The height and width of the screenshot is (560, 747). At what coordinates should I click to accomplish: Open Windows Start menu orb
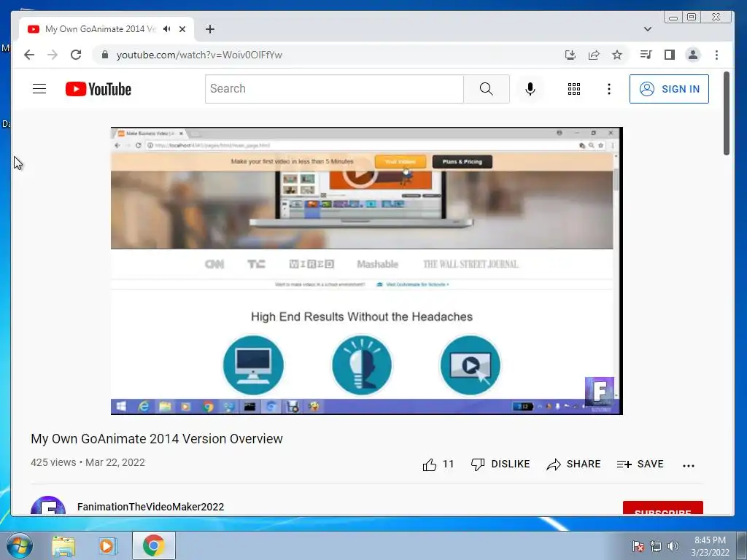pyautogui.click(x=19, y=545)
